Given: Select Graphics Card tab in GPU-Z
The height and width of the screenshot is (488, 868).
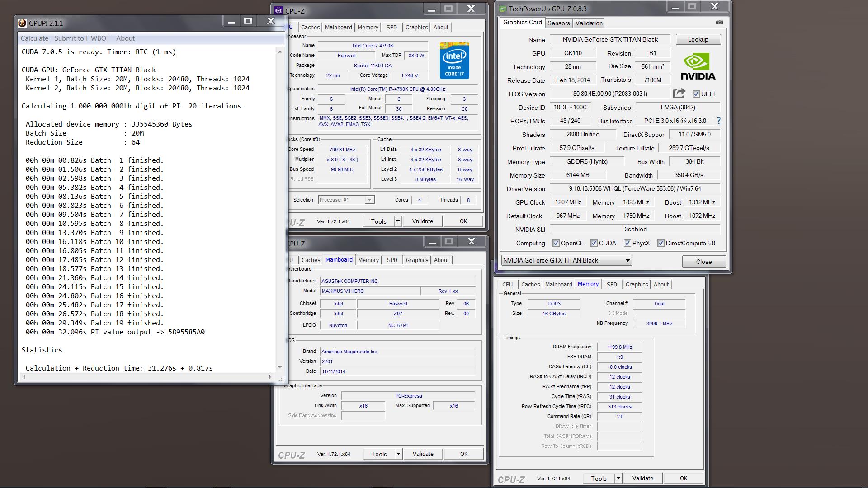Looking at the screenshot, I should [x=522, y=22].
